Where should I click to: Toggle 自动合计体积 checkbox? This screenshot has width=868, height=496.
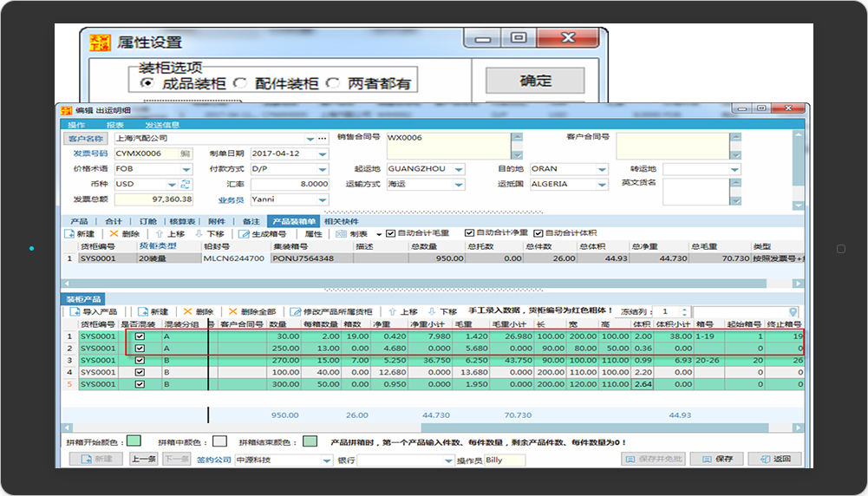[538, 233]
